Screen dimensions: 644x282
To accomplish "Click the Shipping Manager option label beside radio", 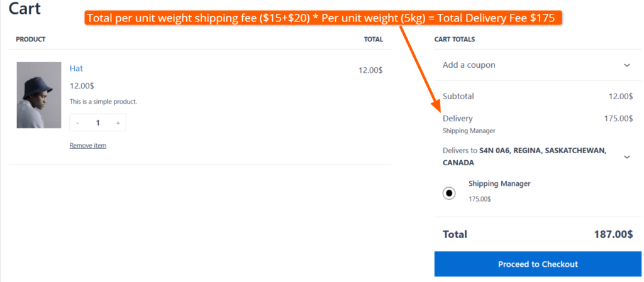I will (x=499, y=183).
